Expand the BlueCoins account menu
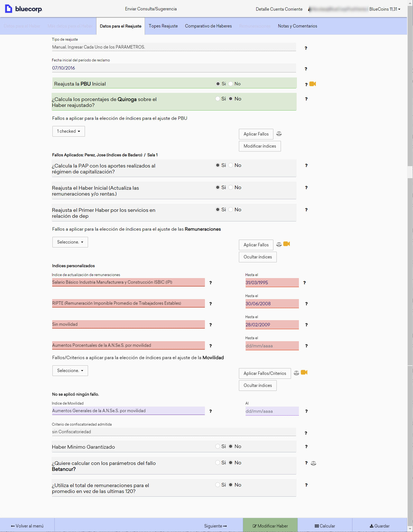The height and width of the screenshot is (532, 413). coord(385,9)
